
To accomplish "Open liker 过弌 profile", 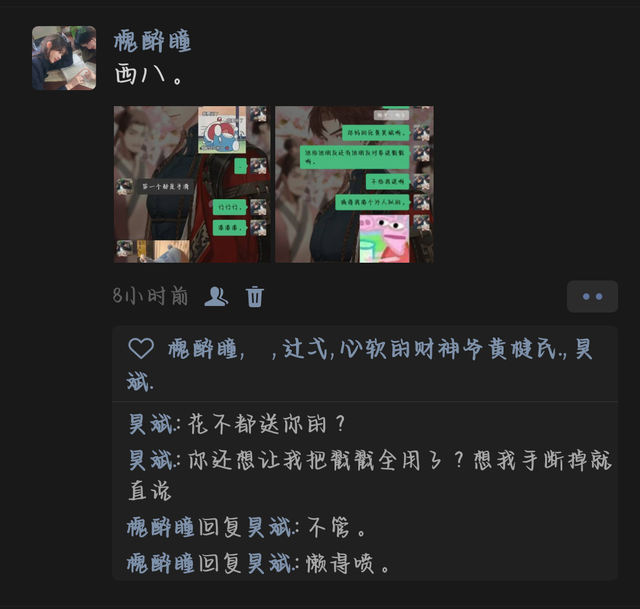I will pos(305,350).
